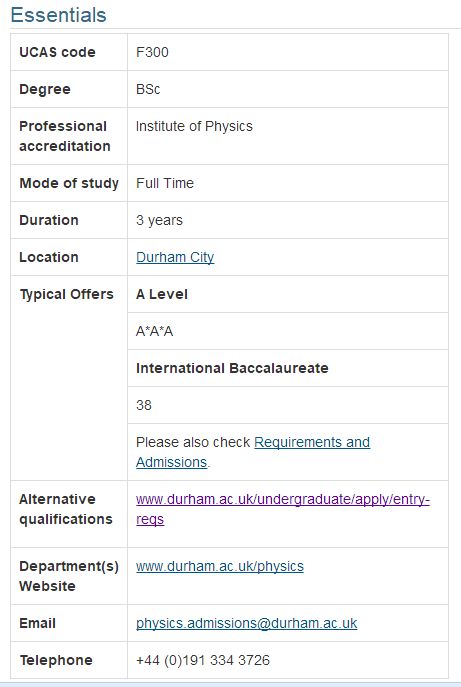The width and height of the screenshot is (461, 687).
Task: Select the Institute of Physics accreditation text
Action: (194, 126)
